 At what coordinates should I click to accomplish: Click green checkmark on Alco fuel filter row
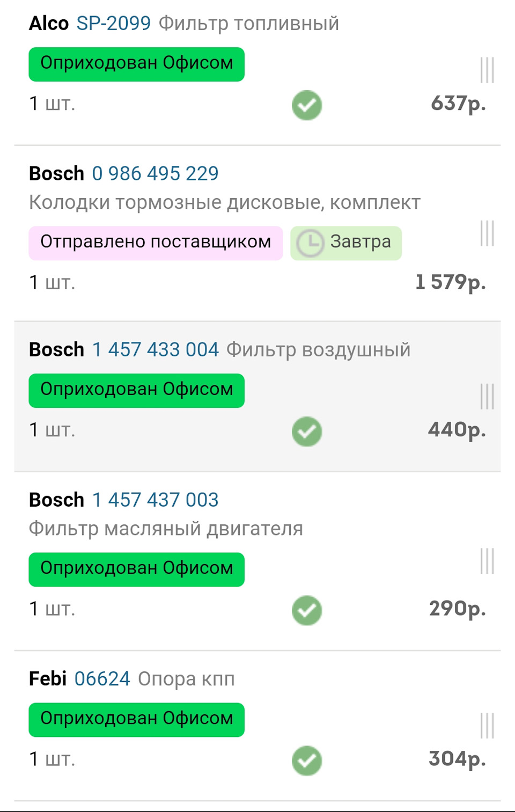(307, 105)
